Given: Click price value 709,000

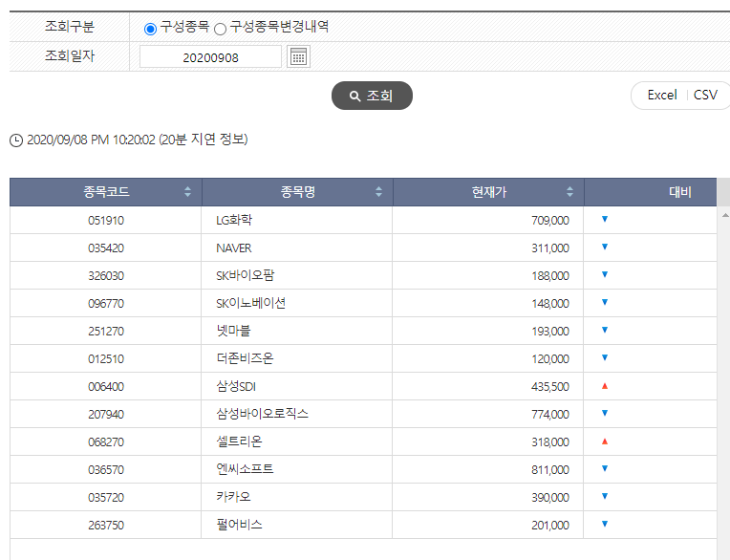Looking at the screenshot, I should coord(550,220).
